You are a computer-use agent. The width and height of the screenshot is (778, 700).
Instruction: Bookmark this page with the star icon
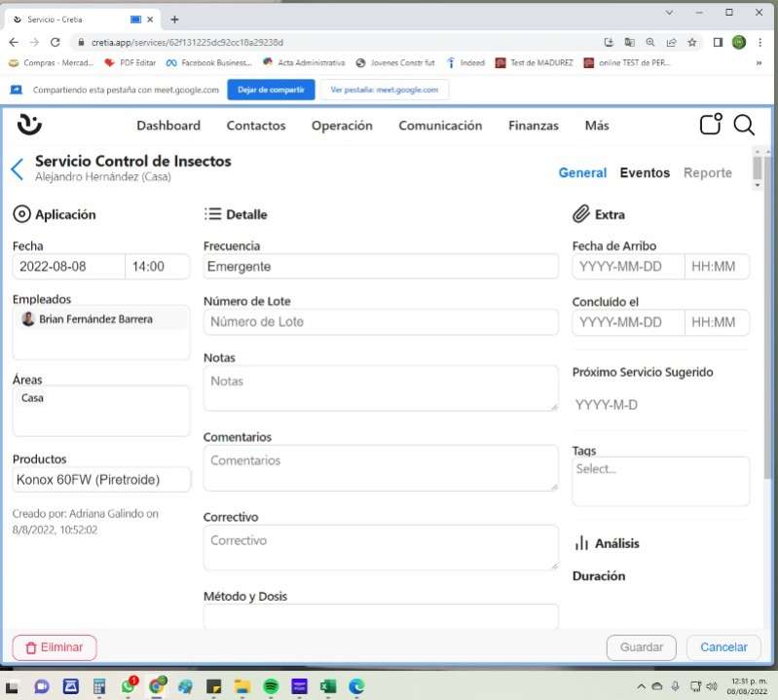point(692,43)
